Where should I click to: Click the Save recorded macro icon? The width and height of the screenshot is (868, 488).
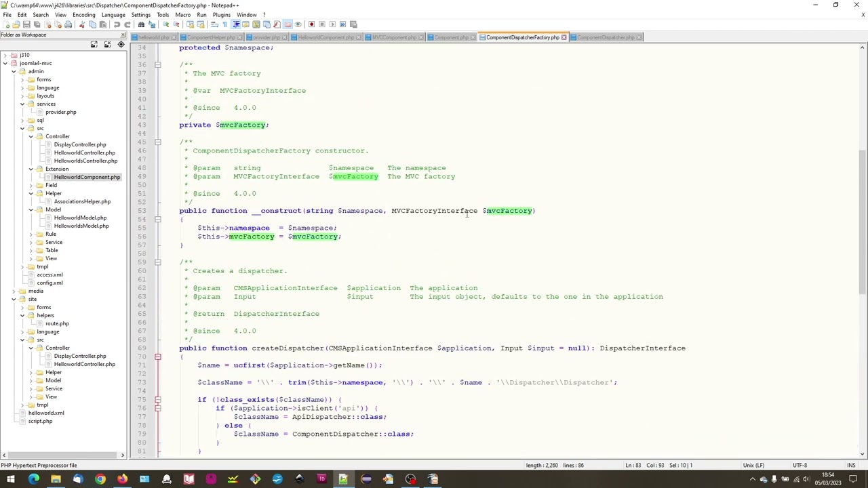(x=353, y=24)
